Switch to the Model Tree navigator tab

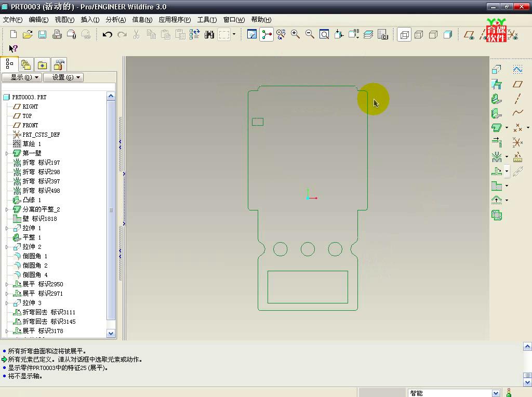[9, 64]
